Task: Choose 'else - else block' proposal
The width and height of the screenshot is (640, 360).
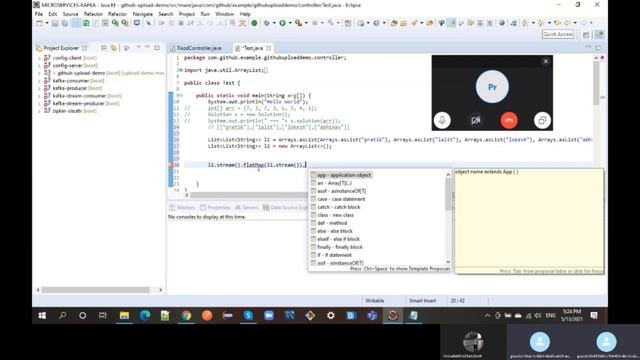Action: [x=335, y=231]
